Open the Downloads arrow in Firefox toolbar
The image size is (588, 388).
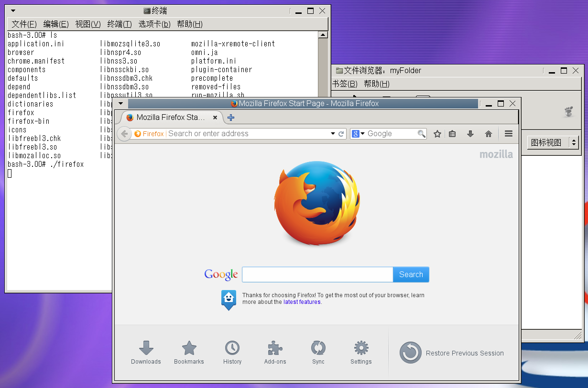pyautogui.click(x=470, y=134)
